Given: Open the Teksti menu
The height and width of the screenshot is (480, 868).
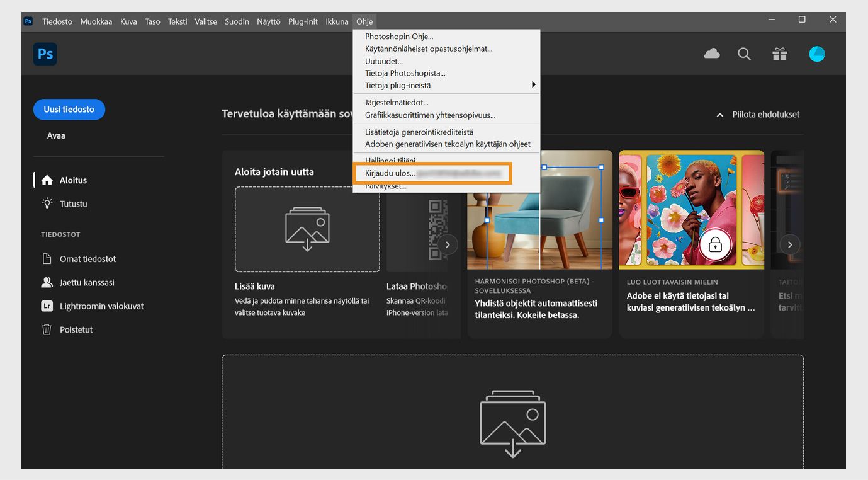Looking at the screenshot, I should [x=178, y=21].
